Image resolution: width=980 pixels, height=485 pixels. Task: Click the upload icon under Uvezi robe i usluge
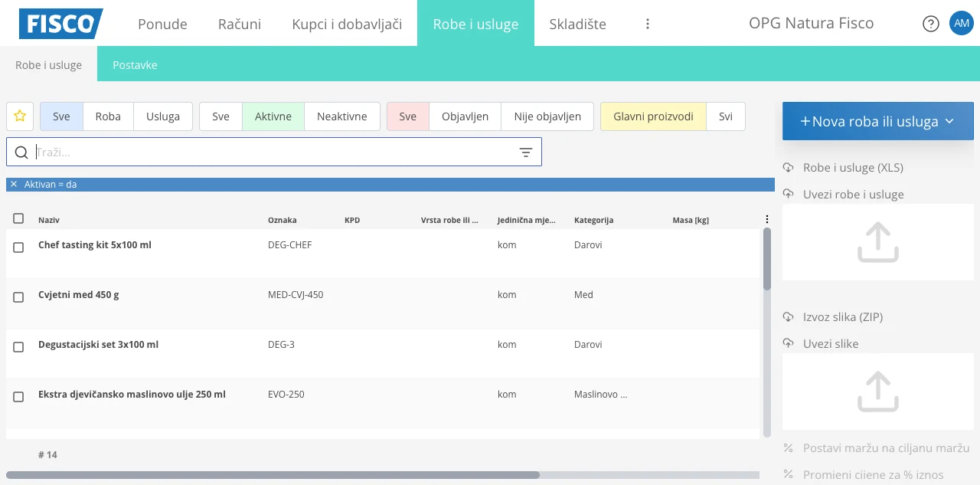click(877, 242)
